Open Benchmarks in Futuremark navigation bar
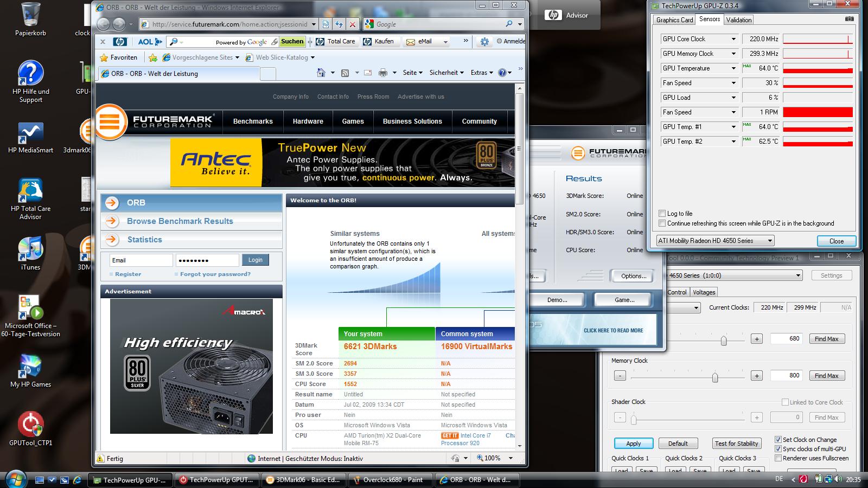The width and height of the screenshot is (868, 488). 253,121
